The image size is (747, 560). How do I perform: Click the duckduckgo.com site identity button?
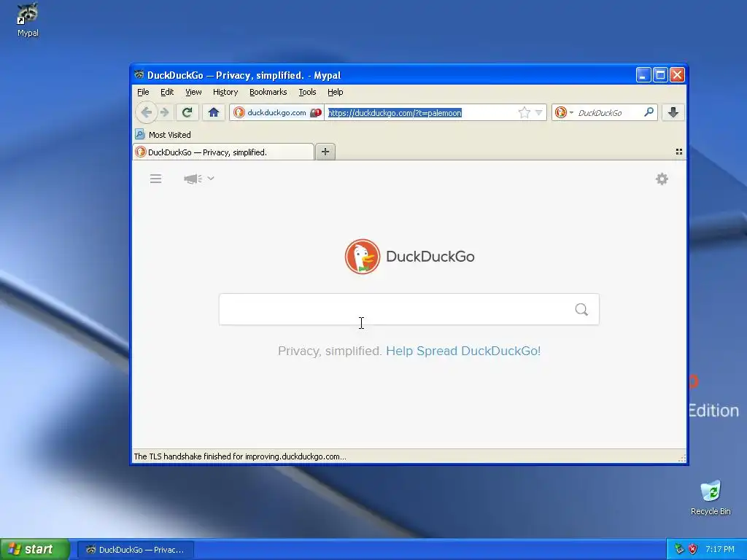(x=271, y=112)
